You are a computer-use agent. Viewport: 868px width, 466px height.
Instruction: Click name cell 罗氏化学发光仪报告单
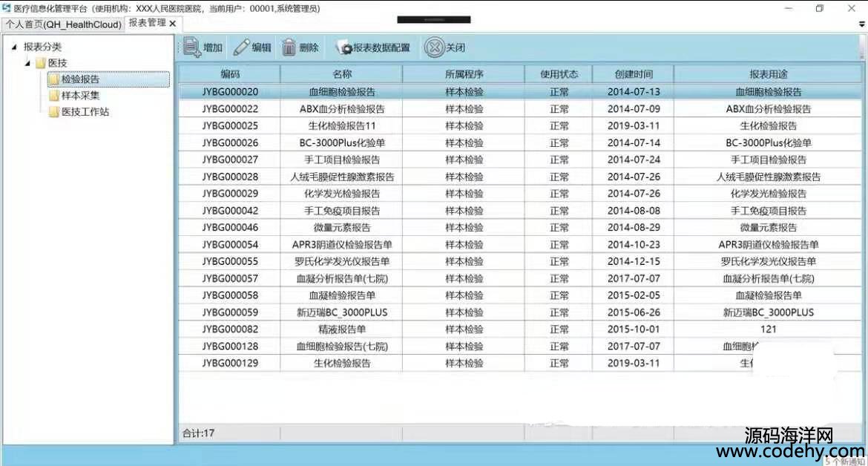(x=341, y=261)
